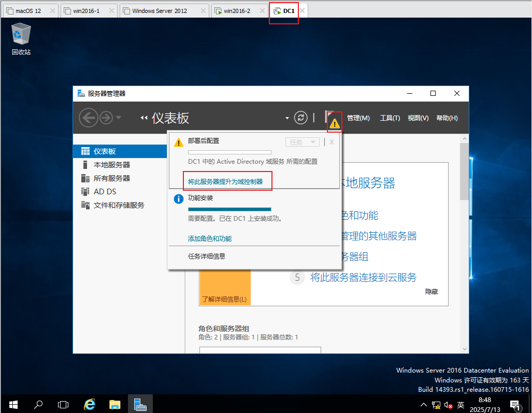Click the scrollbar down arrow
Screen dimensions: 532x413
coord(465,349)
